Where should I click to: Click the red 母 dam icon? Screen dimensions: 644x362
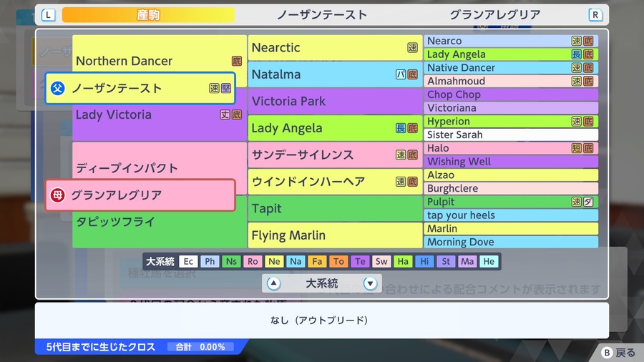(x=57, y=195)
